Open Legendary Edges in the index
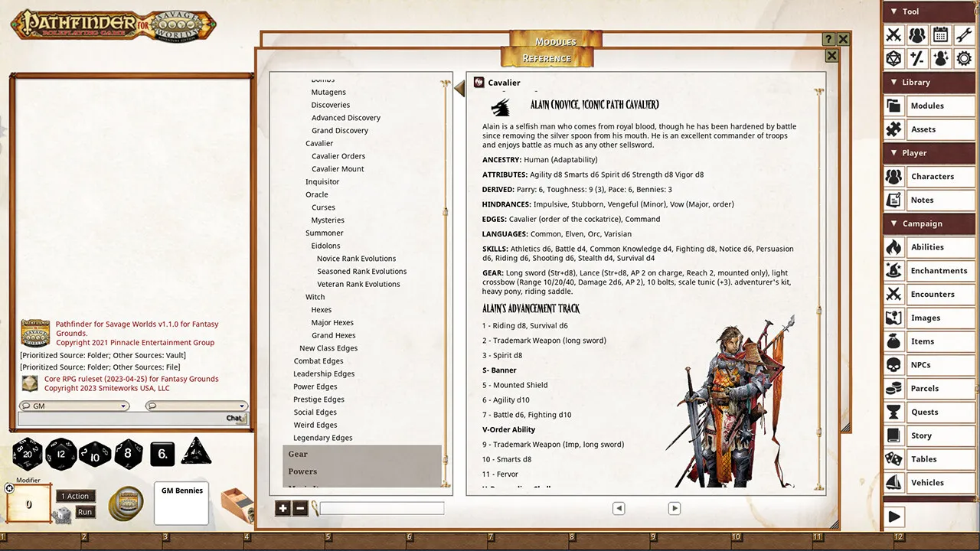This screenshot has height=551, width=980. click(x=323, y=438)
